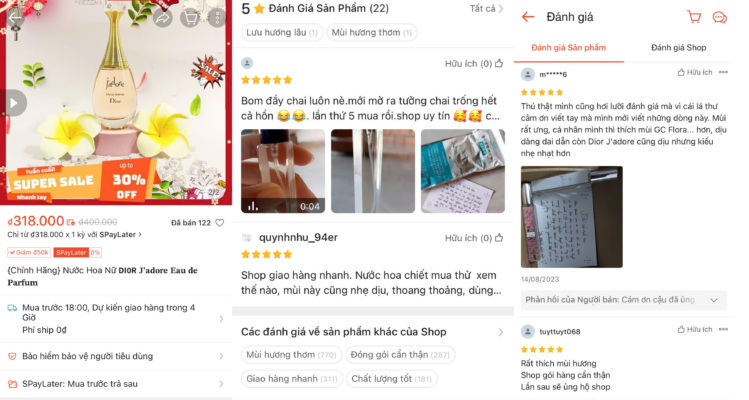The width and height of the screenshot is (749, 400).
Task: Open more options for tuyttuyt068 review
Action: 723,330
